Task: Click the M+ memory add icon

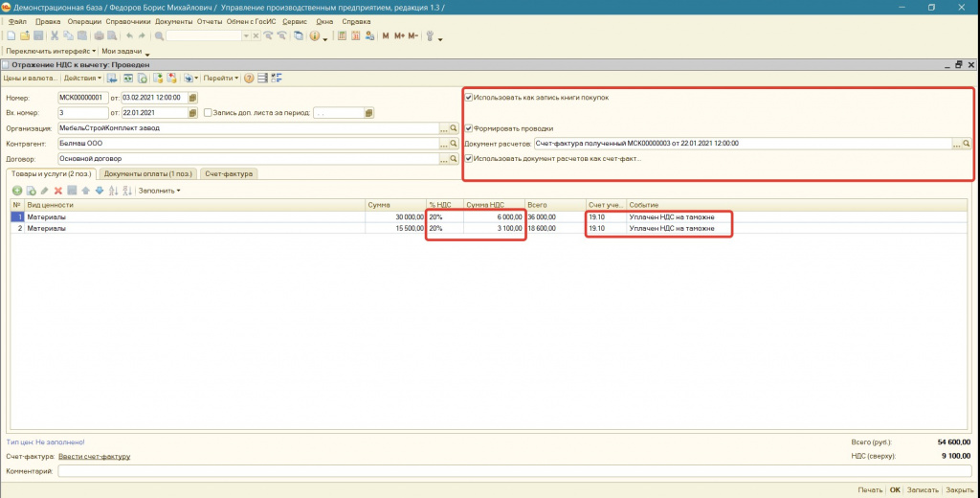Action: [399, 36]
